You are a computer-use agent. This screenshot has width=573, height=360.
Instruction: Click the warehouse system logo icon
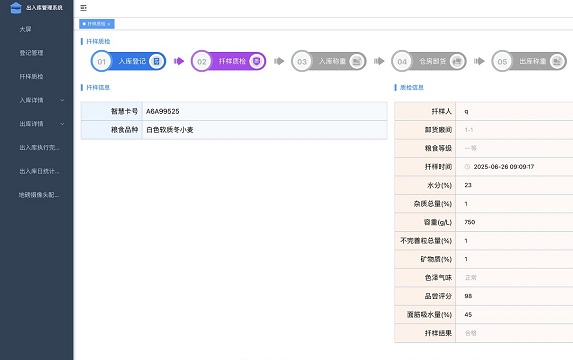[16, 7]
